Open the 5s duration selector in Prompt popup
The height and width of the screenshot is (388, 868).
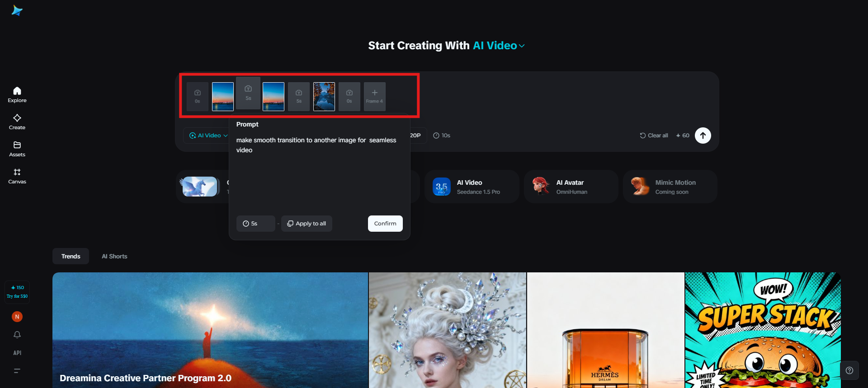tap(256, 224)
